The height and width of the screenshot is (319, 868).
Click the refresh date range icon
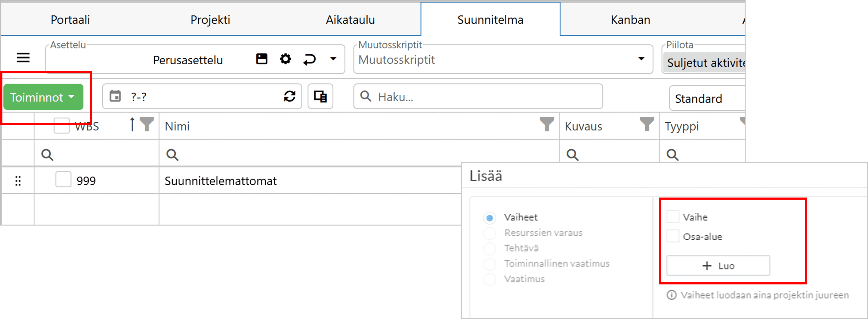[x=289, y=96]
